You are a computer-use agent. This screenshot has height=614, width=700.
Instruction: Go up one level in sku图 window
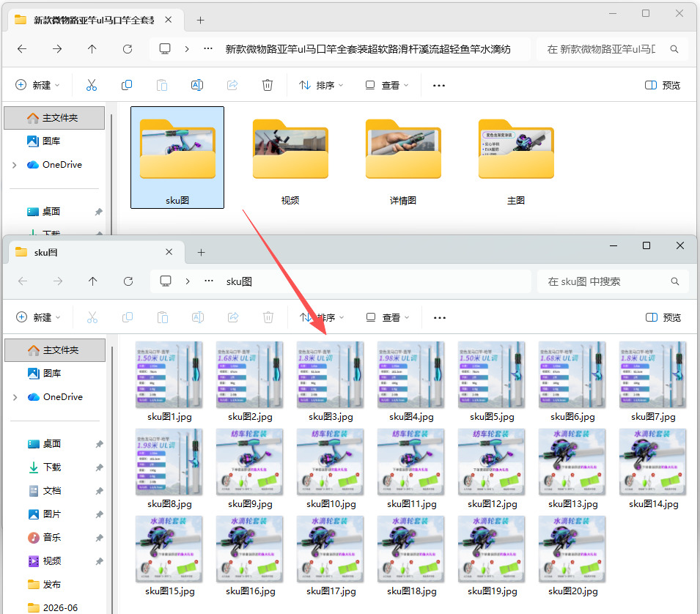[x=93, y=281]
